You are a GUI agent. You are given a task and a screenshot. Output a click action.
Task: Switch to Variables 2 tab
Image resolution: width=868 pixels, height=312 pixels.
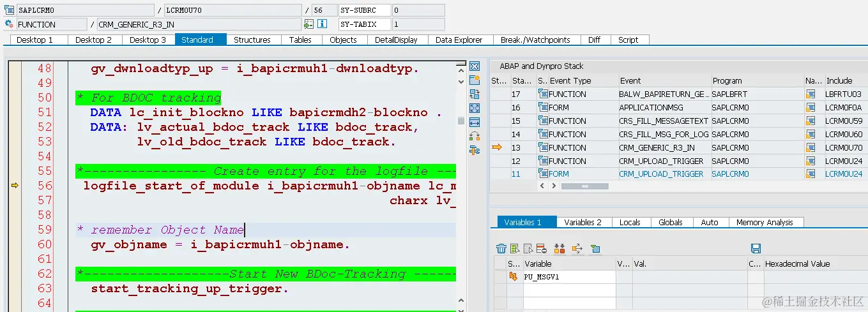pos(584,222)
